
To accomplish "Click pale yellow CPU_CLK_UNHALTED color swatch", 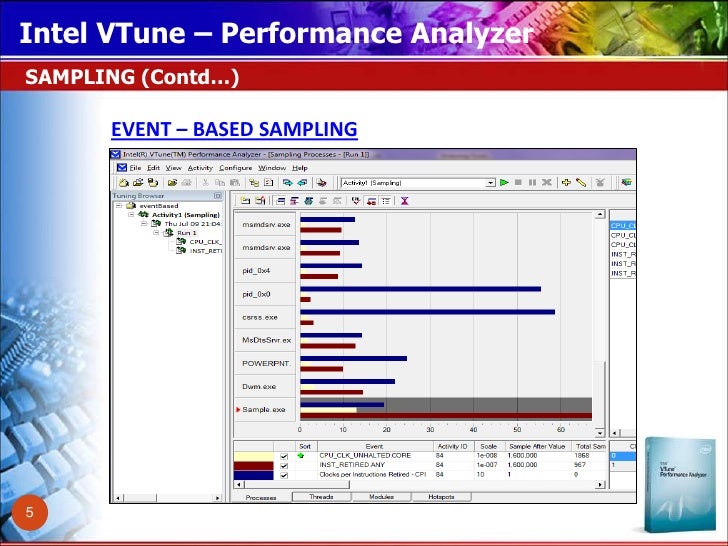I will tap(254, 456).
